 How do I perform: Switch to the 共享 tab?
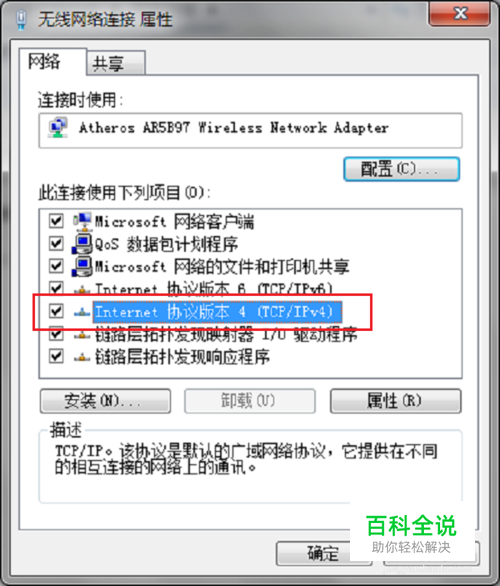tap(116, 63)
